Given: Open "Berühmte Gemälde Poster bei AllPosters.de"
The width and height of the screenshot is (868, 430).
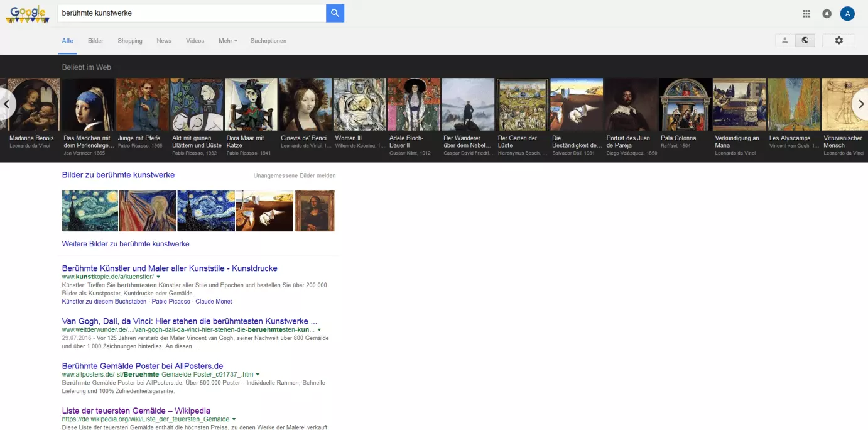Looking at the screenshot, I should tap(143, 366).
